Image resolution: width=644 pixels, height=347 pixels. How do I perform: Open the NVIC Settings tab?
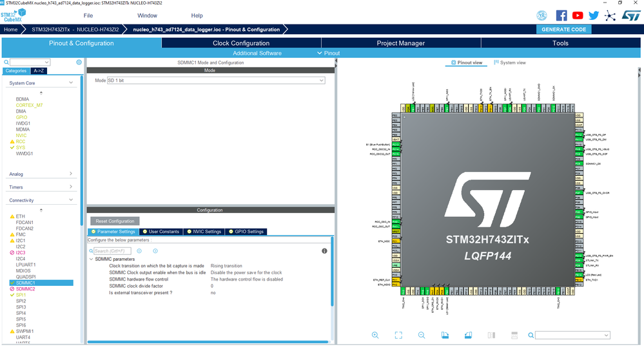204,232
